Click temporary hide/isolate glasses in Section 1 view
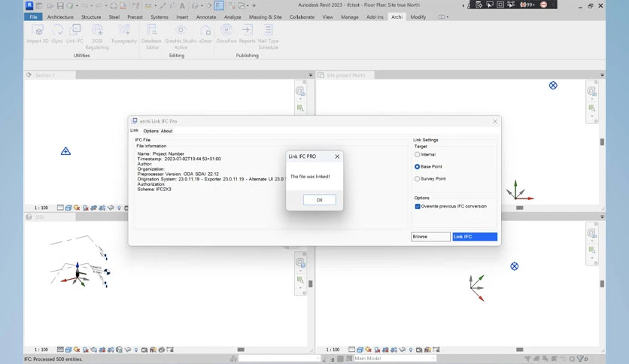Viewport: 629px width, 364px height. coord(111,208)
